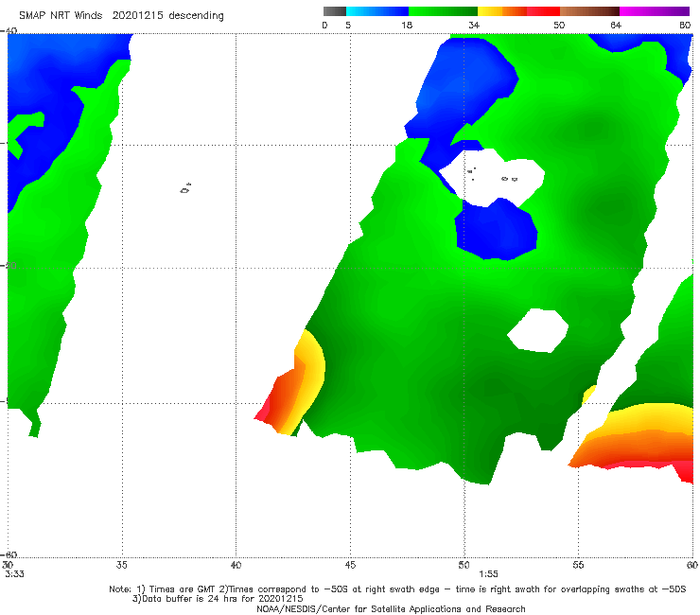This screenshot has width=700, height=615.
Task: Click the "Note: 1) Times are GMT" line
Action: pyautogui.click(x=397, y=589)
